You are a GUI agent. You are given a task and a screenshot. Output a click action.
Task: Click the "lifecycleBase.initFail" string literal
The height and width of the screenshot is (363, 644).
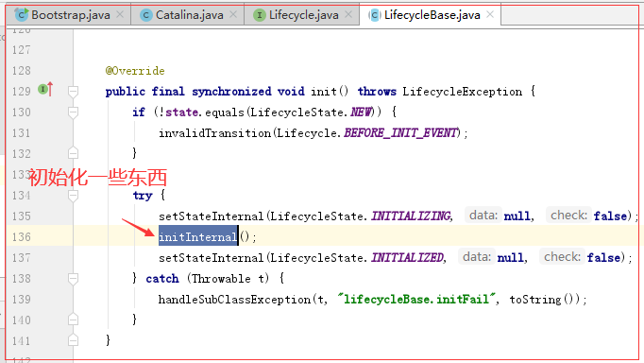click(x=416, y=299)
